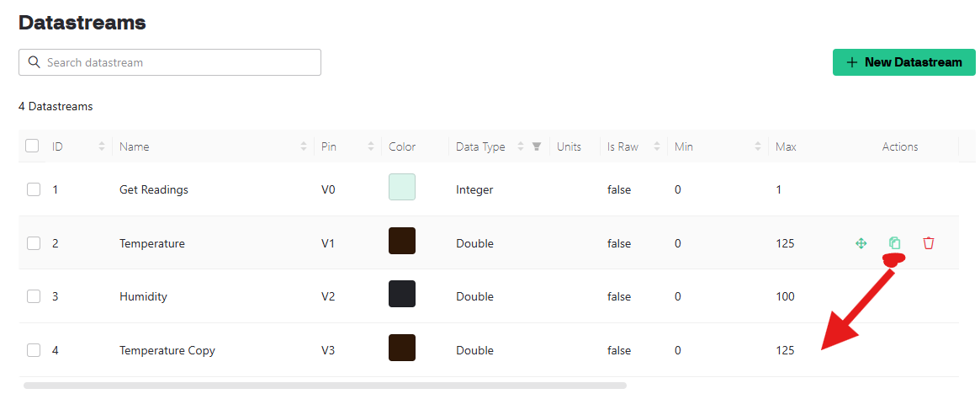
Task: Click the Get Readings light green color swatch
Action: point(402,187)
